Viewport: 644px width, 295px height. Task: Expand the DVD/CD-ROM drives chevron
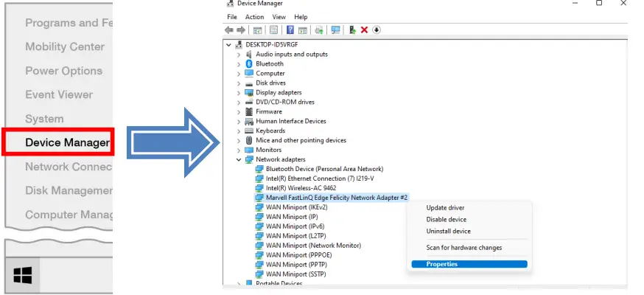[239, 103]
